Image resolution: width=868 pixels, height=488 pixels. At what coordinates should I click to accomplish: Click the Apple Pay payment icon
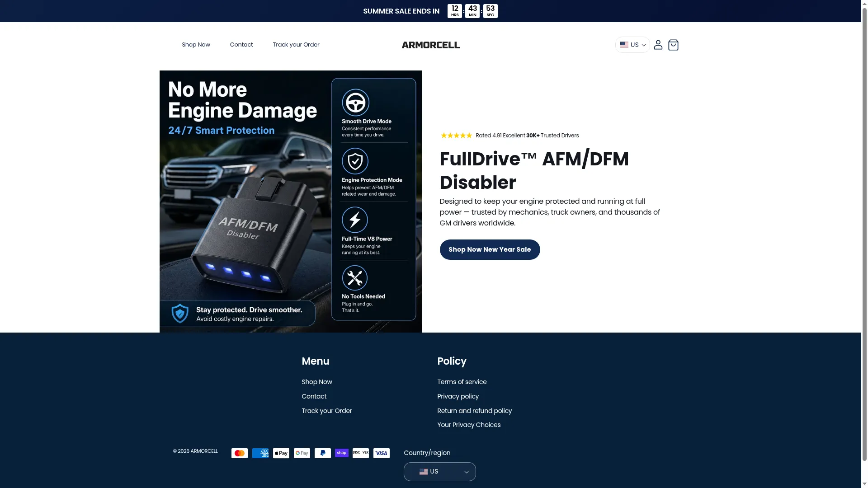281,453
